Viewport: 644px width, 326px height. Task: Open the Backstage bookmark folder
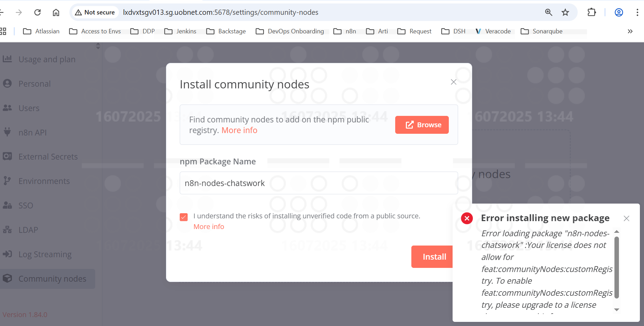point(226,31)
